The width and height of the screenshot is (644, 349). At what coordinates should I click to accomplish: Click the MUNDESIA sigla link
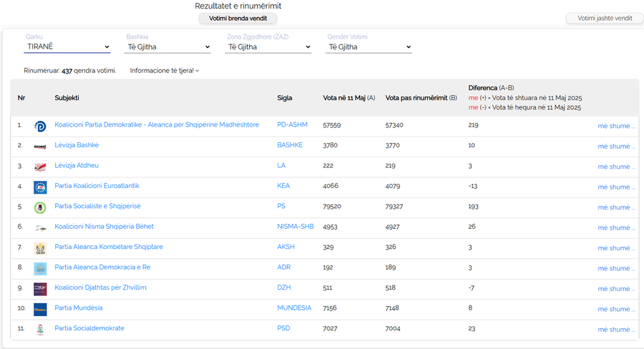click(294, 308)
